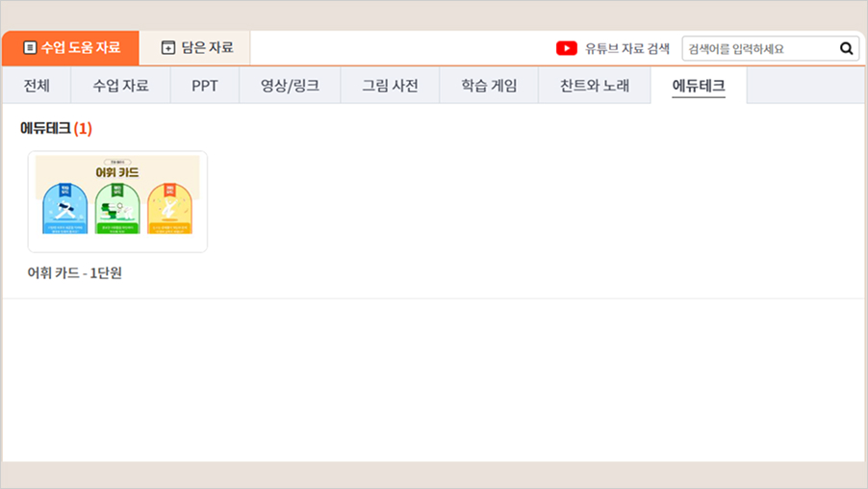Image resolution: width=868 pixels, height=489 pixels.
Task: Focus the 검색어를 입력하세요 search field
Action: [x=758, y=48]
